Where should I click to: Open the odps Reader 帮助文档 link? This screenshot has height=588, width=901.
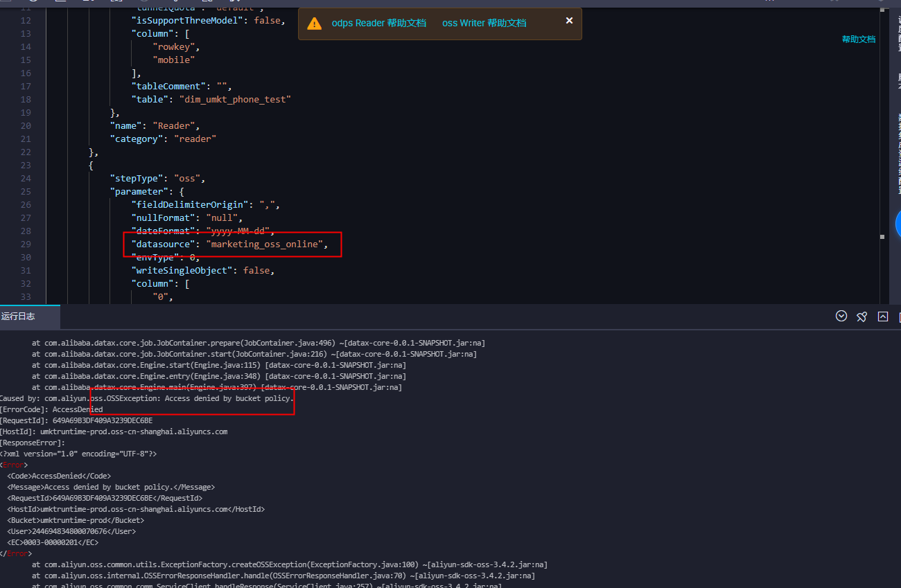pyautogui.click(x=379, y=23)
